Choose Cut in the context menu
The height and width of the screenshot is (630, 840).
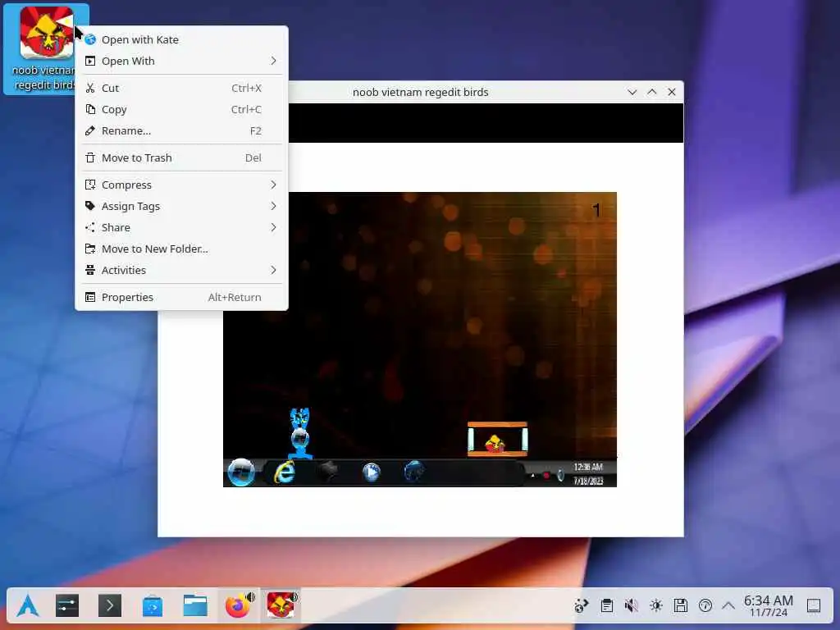coord(181,88)
